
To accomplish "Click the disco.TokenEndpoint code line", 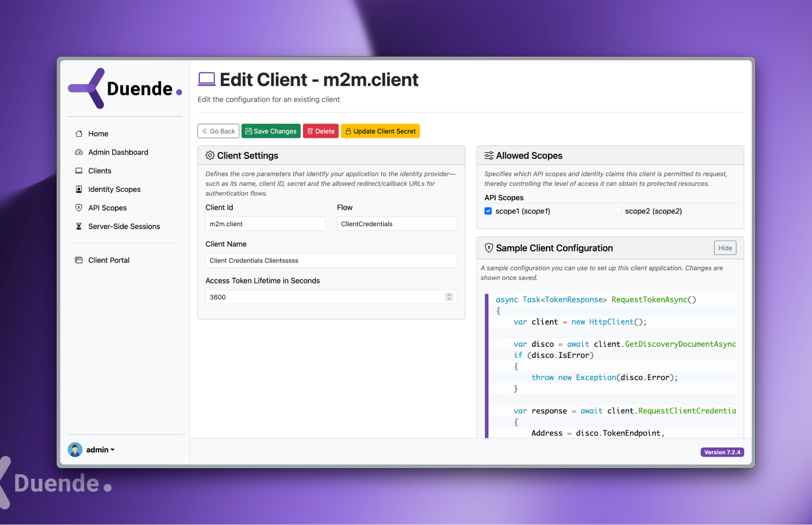I will (x=598, y=433).
